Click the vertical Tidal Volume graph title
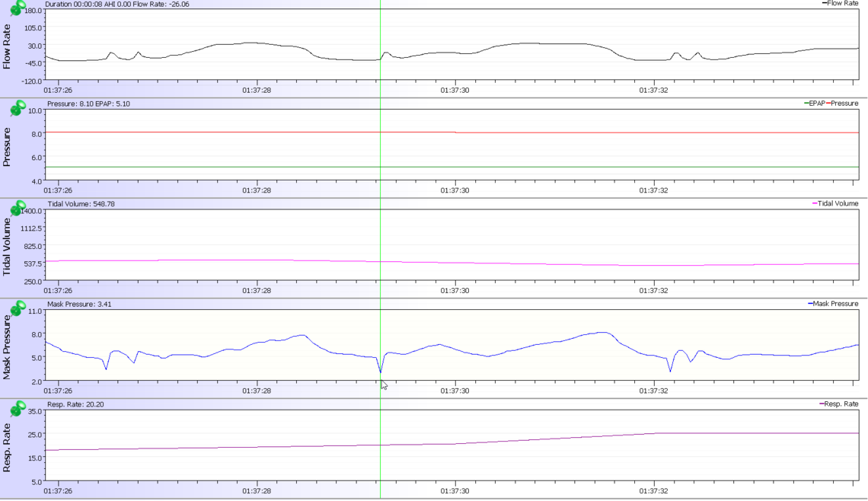 pyautogui.click(x=7, y=247)
